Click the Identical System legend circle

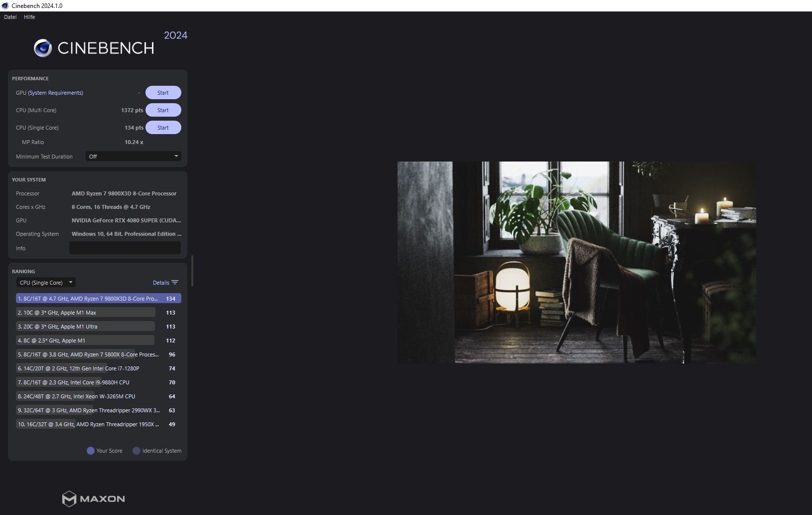point(136,451)
